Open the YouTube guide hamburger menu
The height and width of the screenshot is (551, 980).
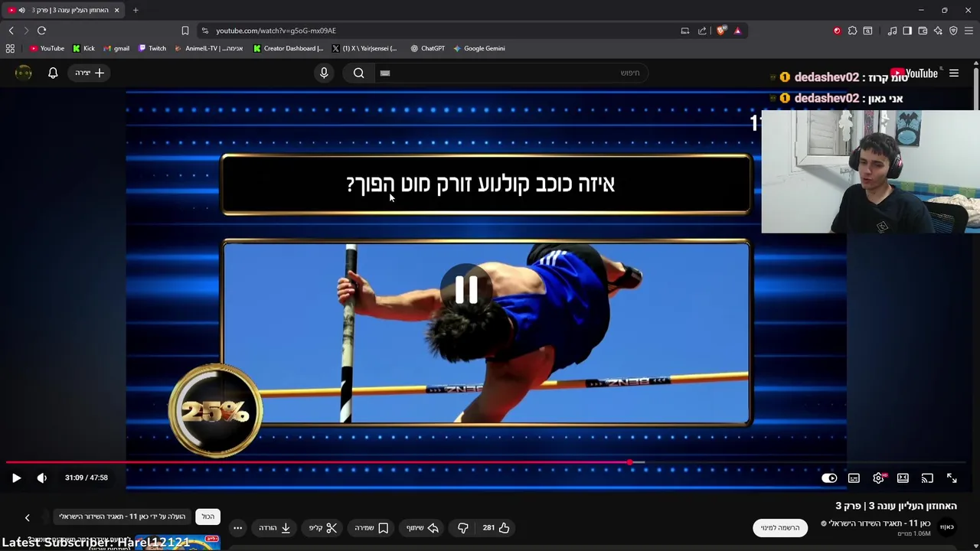point(954,73)
